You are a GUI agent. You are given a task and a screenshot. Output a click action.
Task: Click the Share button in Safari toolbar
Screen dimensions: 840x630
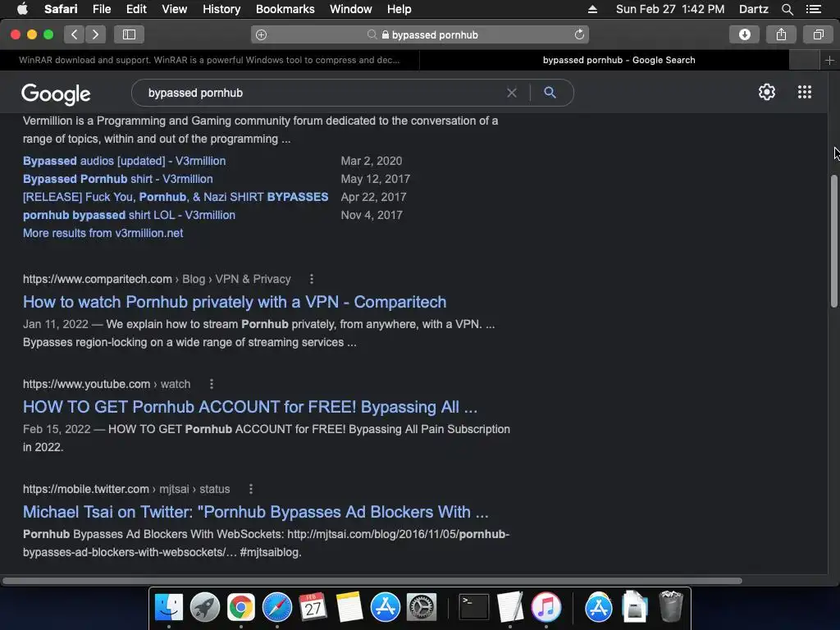[x=781, y=34]
